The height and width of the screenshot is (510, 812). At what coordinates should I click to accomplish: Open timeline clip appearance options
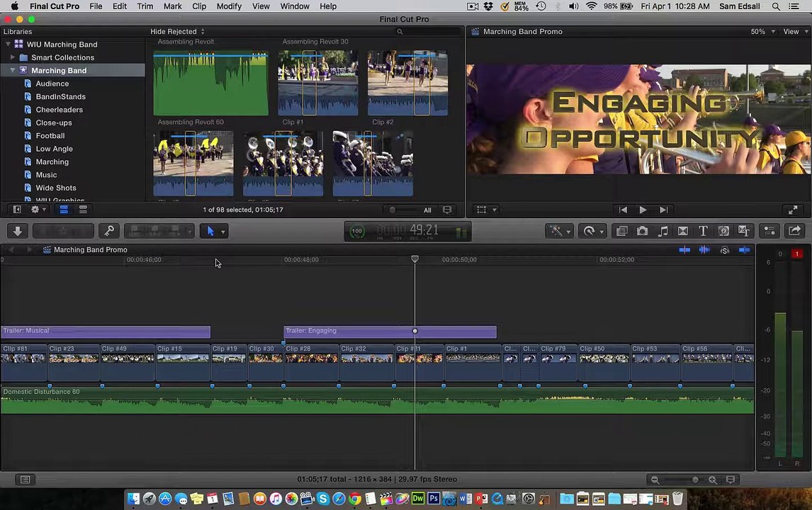(731, 480)
